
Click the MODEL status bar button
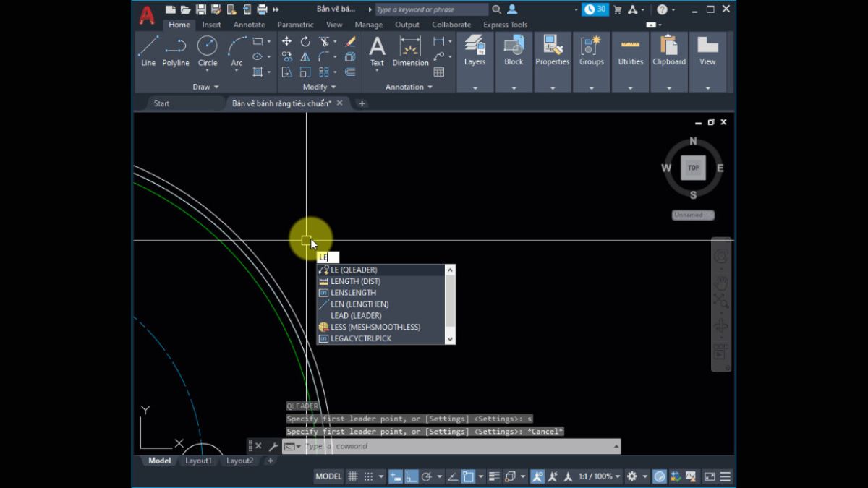click(328, 476)
